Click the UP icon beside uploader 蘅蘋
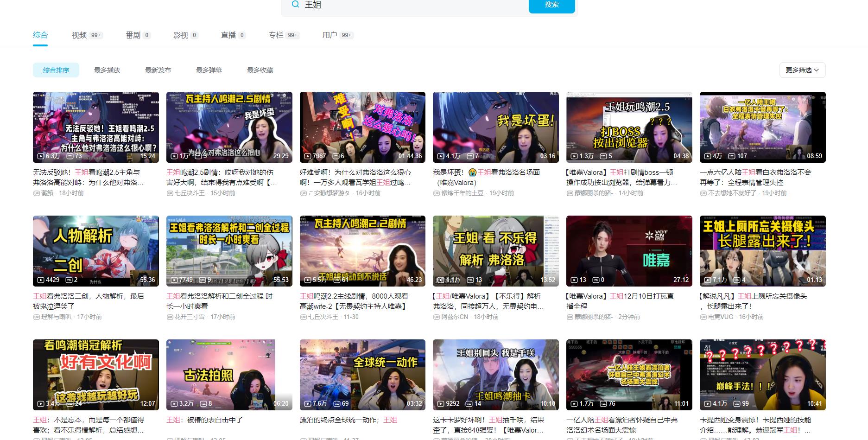 (36, 193)
